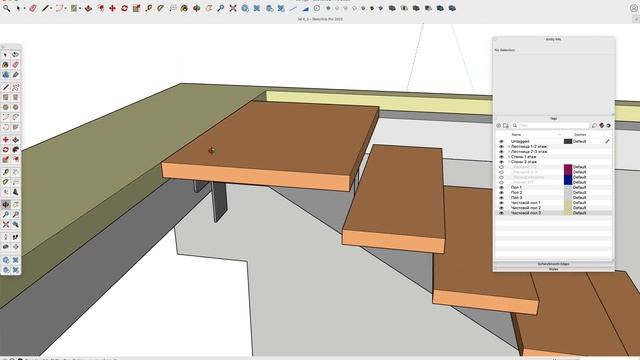The width and height of the screenshot is (640, 360).
Task: Click the Dashes column header
Action: (x=580, y=134)
